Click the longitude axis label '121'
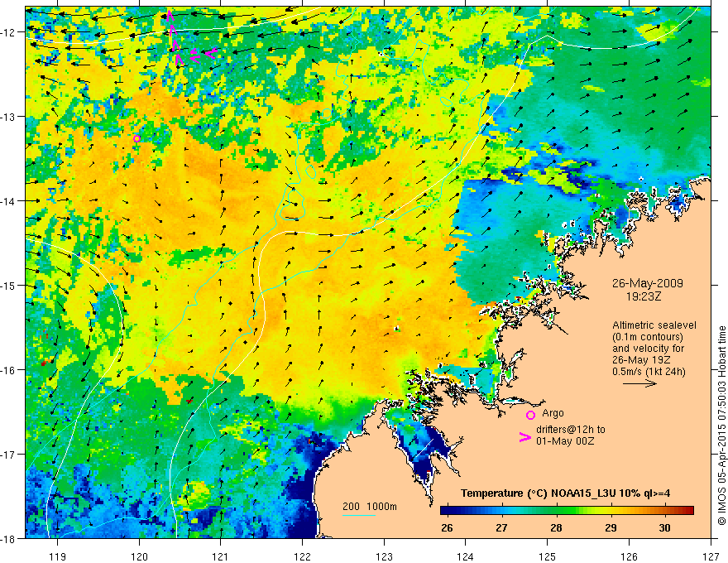Screen dimensions: 728x563 (221, 556)
